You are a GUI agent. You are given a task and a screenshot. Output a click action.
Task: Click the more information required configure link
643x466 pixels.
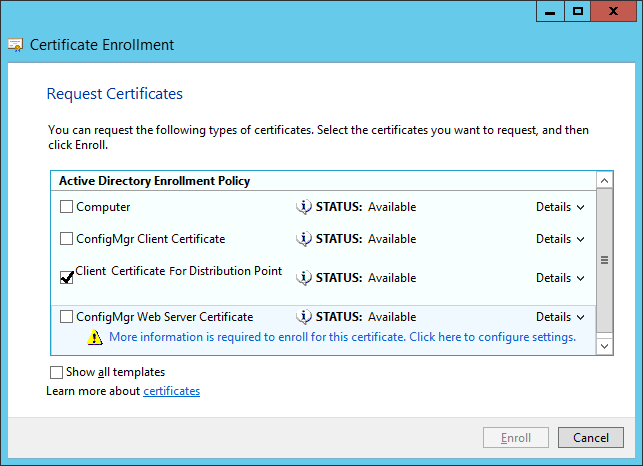(x=342, y=337)
